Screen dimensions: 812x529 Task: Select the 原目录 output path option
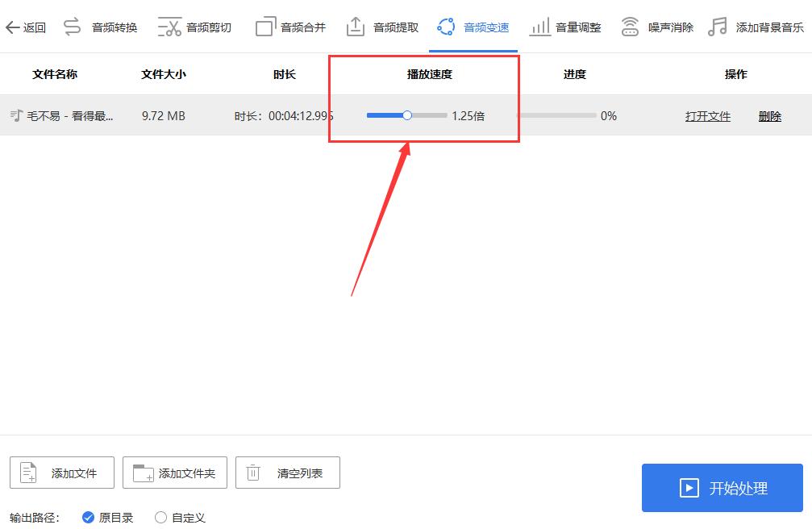click(89, 519)
